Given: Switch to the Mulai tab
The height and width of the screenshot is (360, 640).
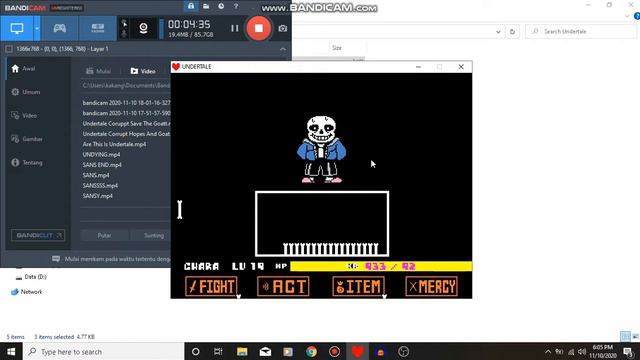Looking at the screenshot, I should [98, 71].
